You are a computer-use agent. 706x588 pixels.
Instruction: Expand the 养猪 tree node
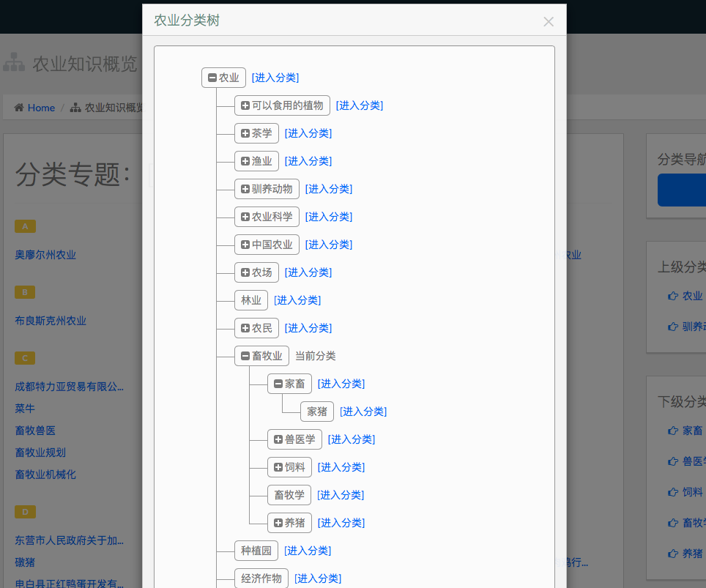(x=278, y=523)
